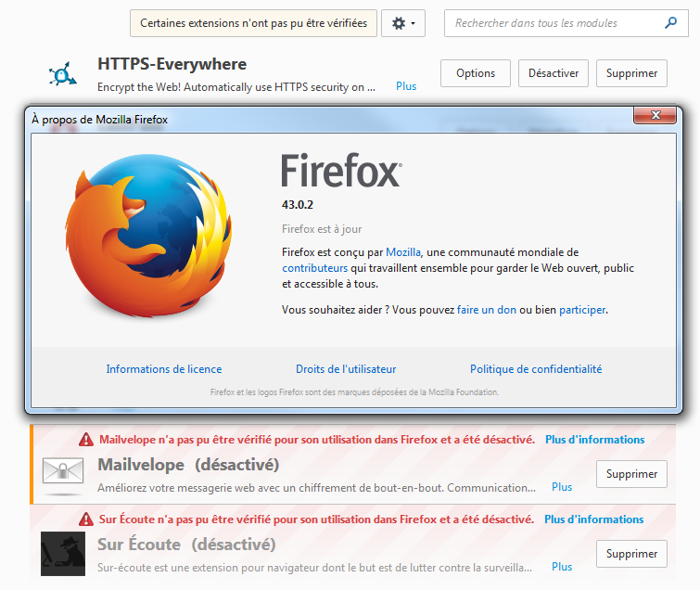Remove HTTPS-Everywhere with Supprimer
Screen dimensions: 700x590
pyautogui.click(x=631, y=73)
